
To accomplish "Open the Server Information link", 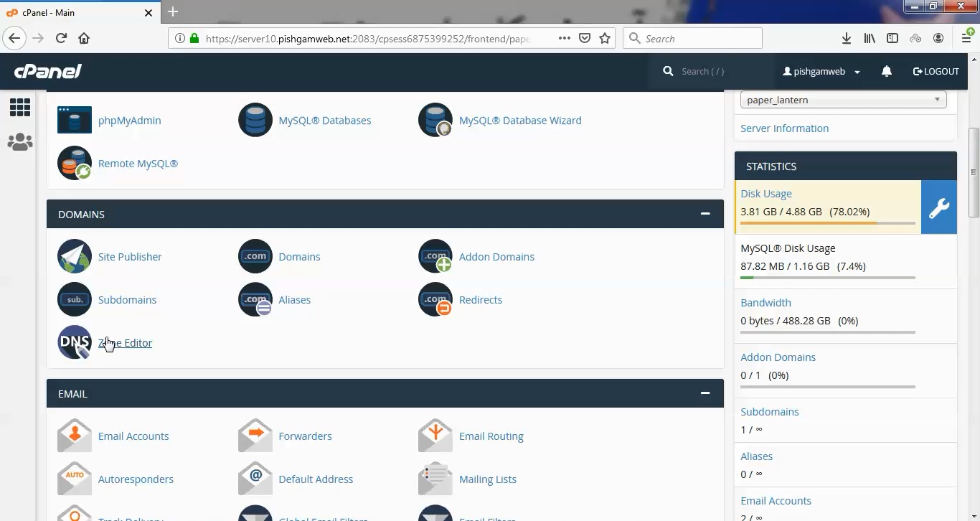I will click(x=784, y=128).
